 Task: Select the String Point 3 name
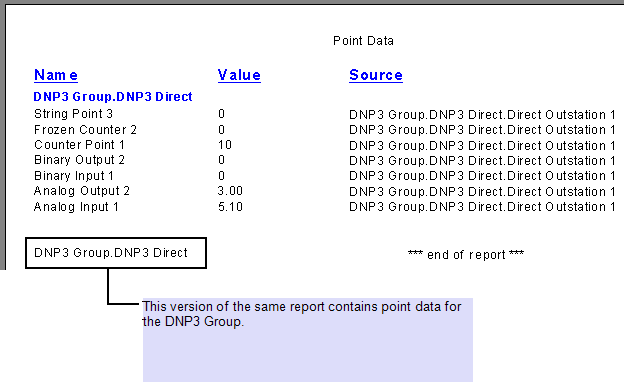point(73,114)
